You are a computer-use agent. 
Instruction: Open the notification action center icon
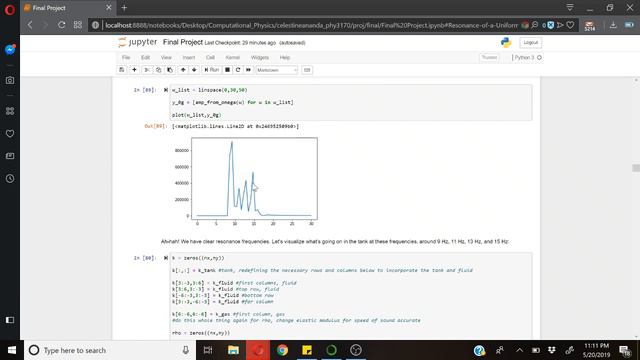(625, 350)
